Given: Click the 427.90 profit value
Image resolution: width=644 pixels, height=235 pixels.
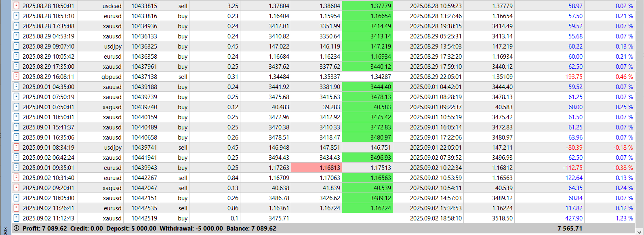Looking at the screenshot, I should point(574,218).
